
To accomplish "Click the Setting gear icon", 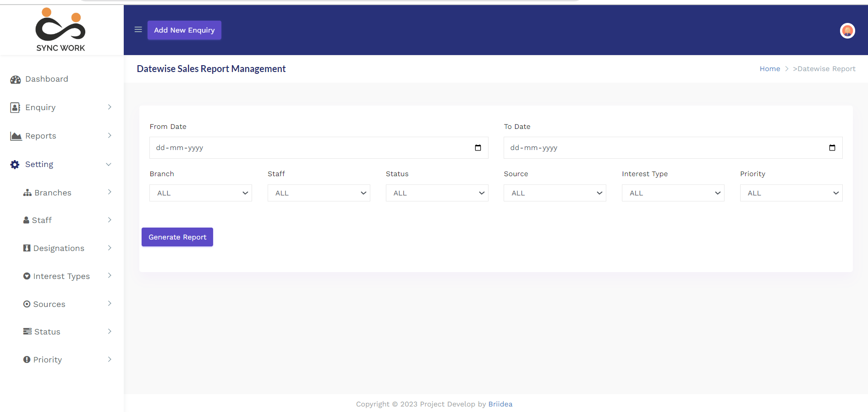I will point(15,164).
